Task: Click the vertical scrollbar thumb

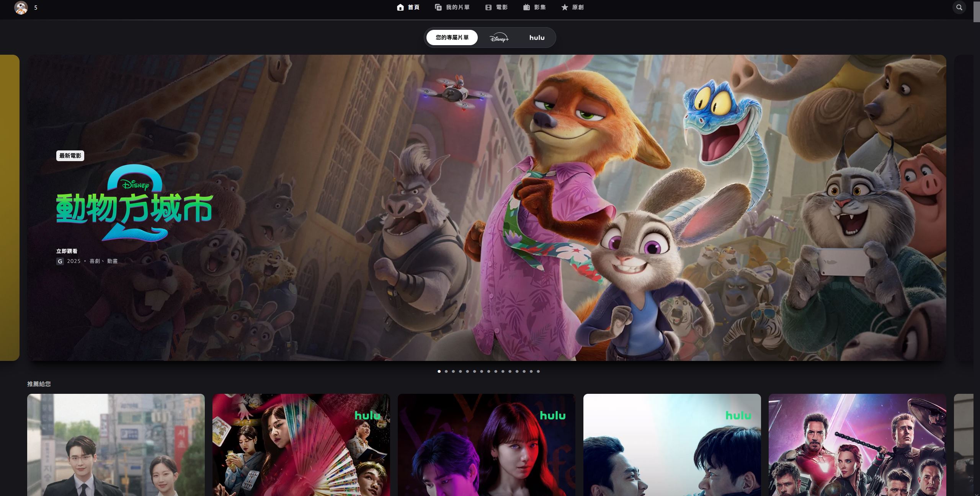Action: click(x=976, y=11)
